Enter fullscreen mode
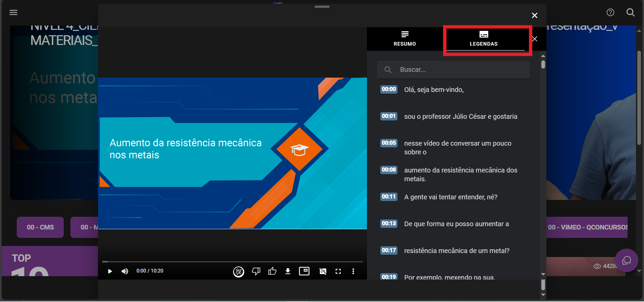Image resolution: width=644 pixels, height=302 pixels. pyautogui.click(x=338, y=271)
